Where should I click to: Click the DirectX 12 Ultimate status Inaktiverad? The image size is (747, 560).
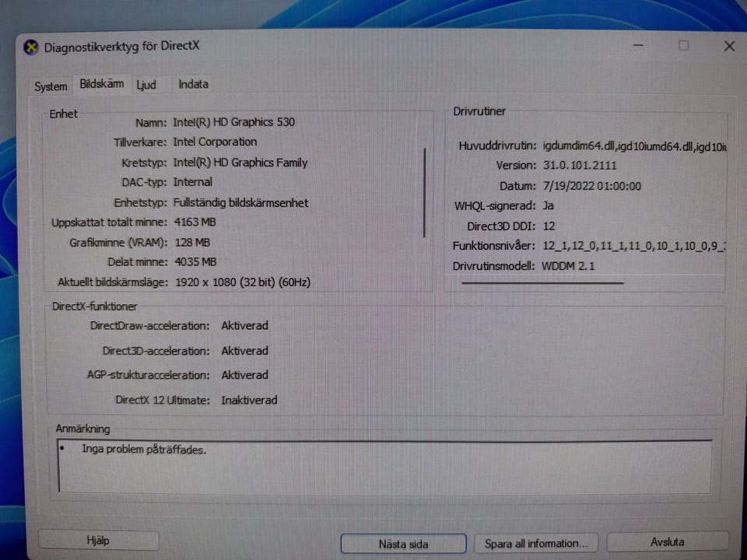click(249, 400)
